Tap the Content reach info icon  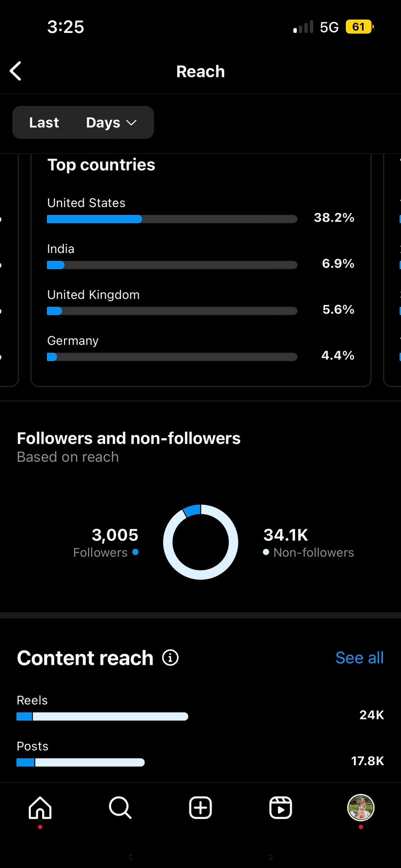coord(170,657)
